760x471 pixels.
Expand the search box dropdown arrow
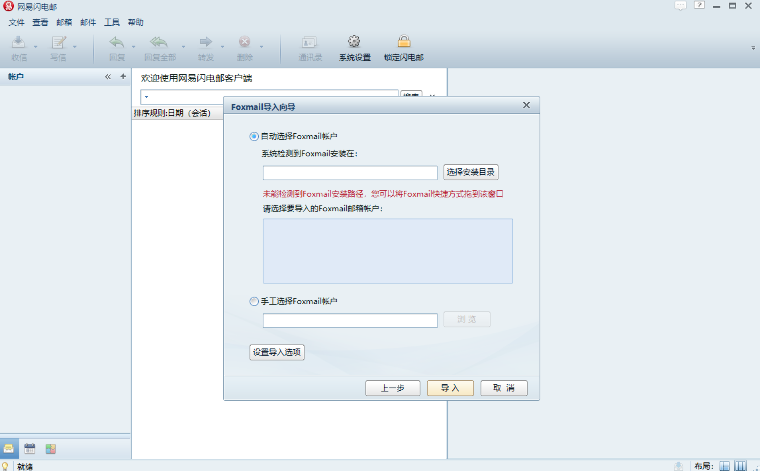pos(146,96)
